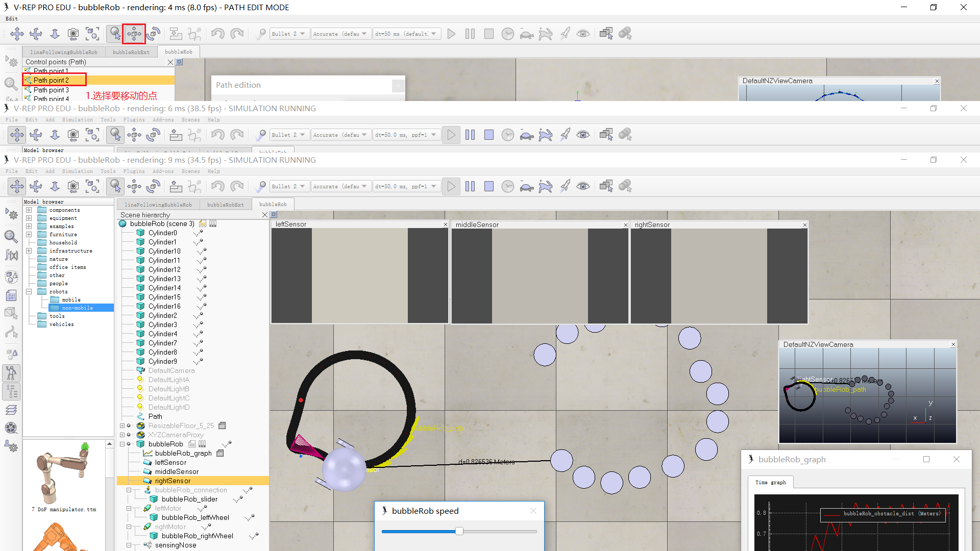
Task: Switch to the lineFollowingBubbleRob scene tab
Action: 158,204
